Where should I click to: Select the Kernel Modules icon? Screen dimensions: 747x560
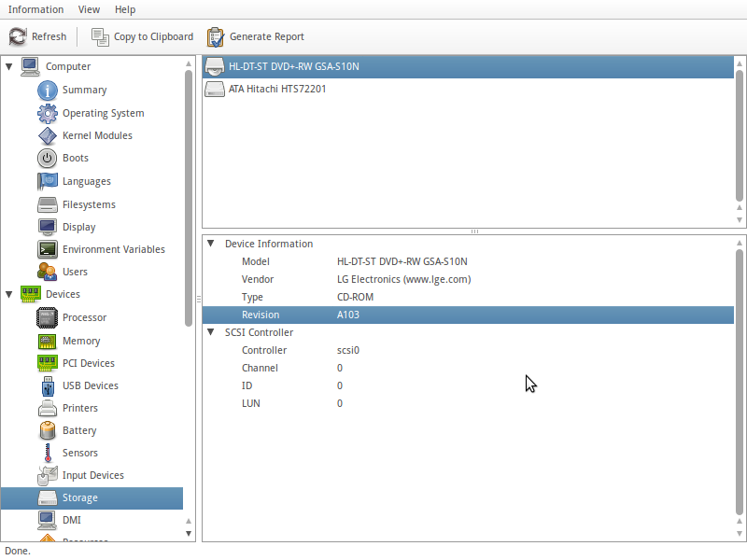click(48, 135)
